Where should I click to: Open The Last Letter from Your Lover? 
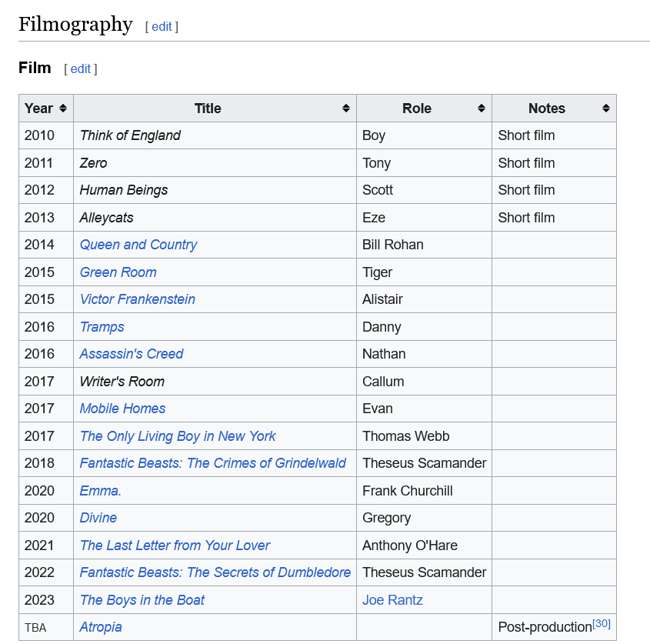pyautogui.click(x=175, y=546)
